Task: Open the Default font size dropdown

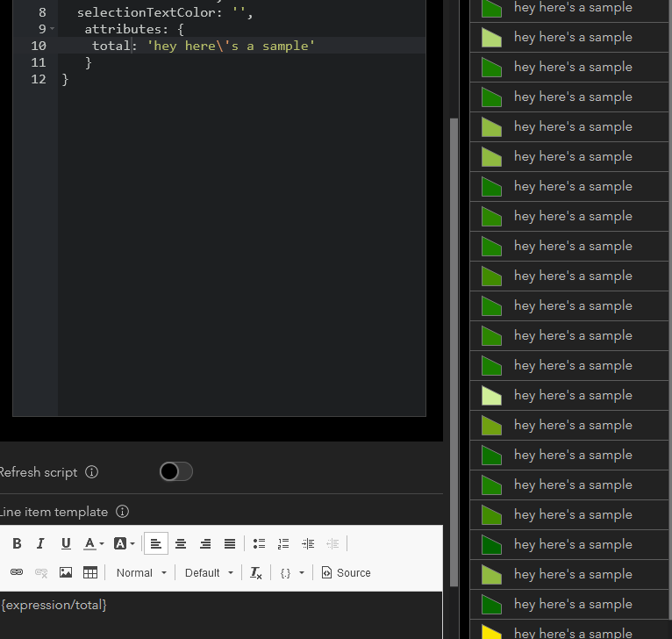Action: click(x=209, y=572)
